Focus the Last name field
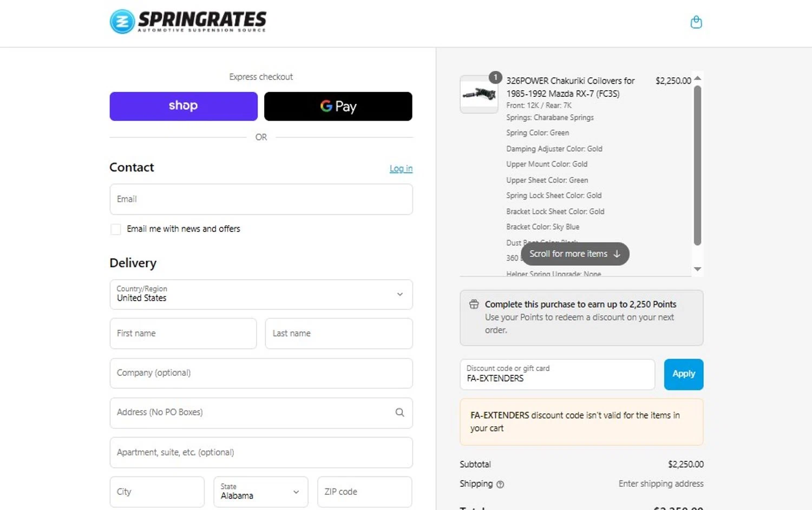 [339, 333]
